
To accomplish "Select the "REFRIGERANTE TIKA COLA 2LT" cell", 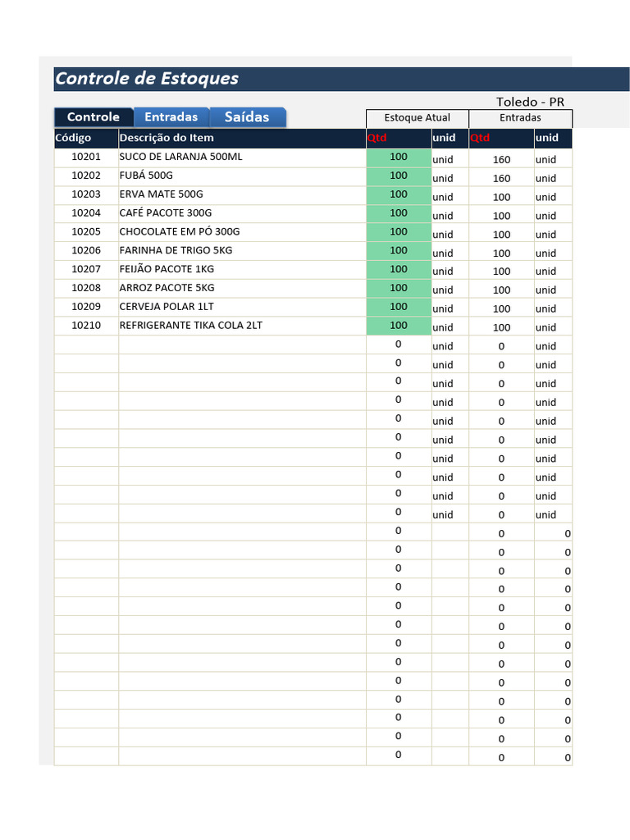I will tap(191, 326).
